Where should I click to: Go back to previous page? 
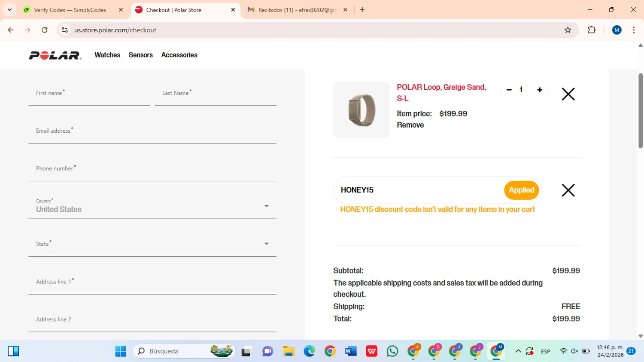11,30
